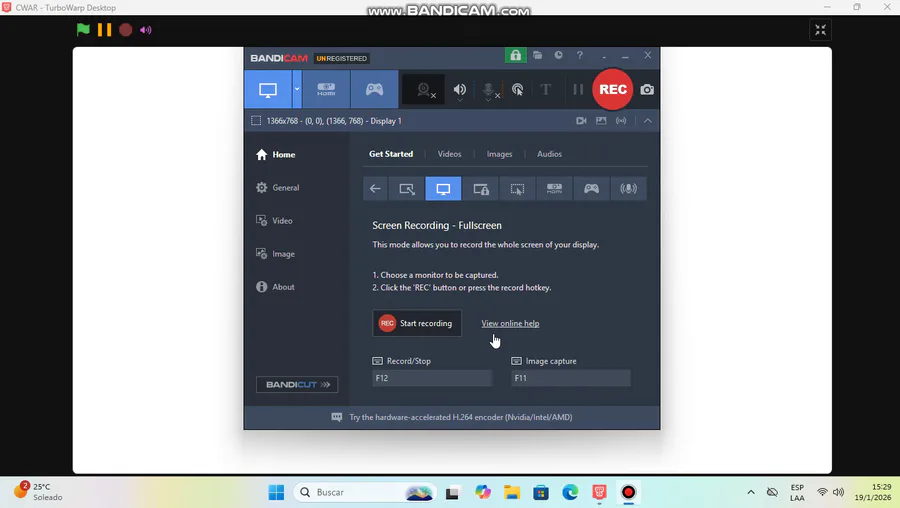Select Screen Recording mode in Bandicam top bar
Viewport: 900px width, 508px height.
tap(268, 90)
